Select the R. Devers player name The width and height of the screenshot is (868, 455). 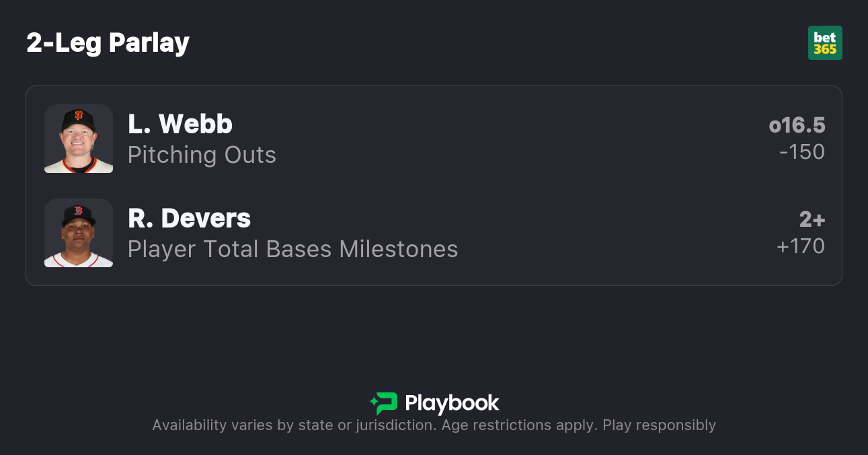pyautogui.click(x=189, y=218)
